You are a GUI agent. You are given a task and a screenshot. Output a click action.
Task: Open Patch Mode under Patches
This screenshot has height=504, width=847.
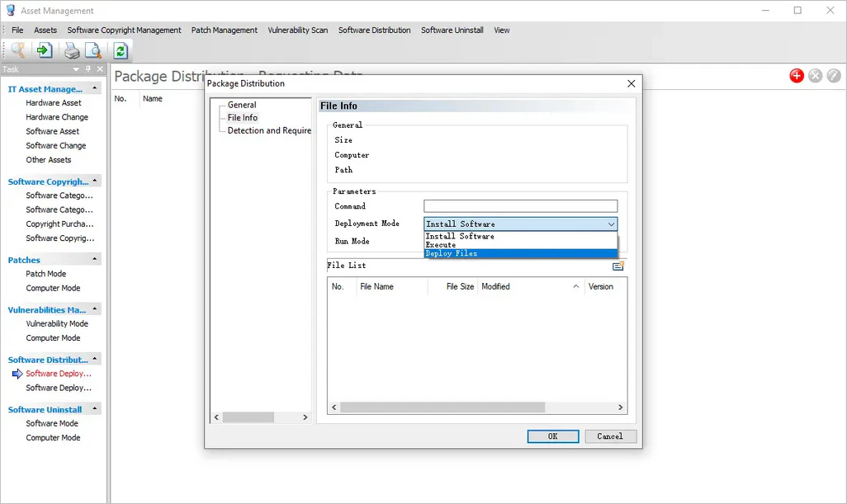(46, 274)
